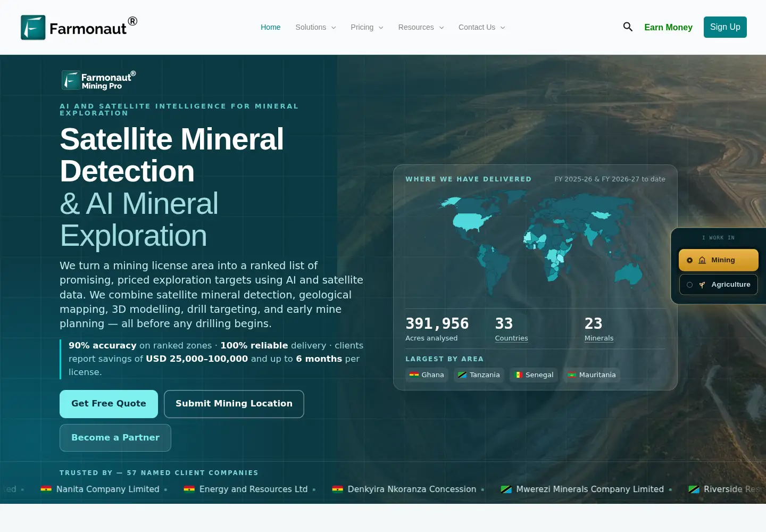Click Submit Mining Location button
This screenshot has width=766, height=532.
pyautogui.click(x=234, y=404)
